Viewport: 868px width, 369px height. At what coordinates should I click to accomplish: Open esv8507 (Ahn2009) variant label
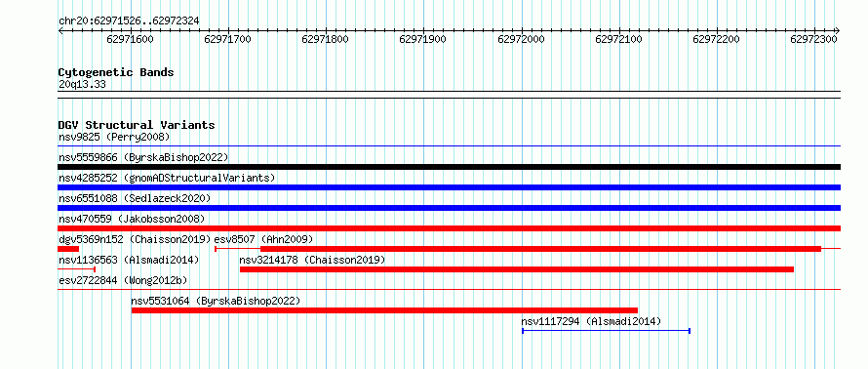click(263, 239)
